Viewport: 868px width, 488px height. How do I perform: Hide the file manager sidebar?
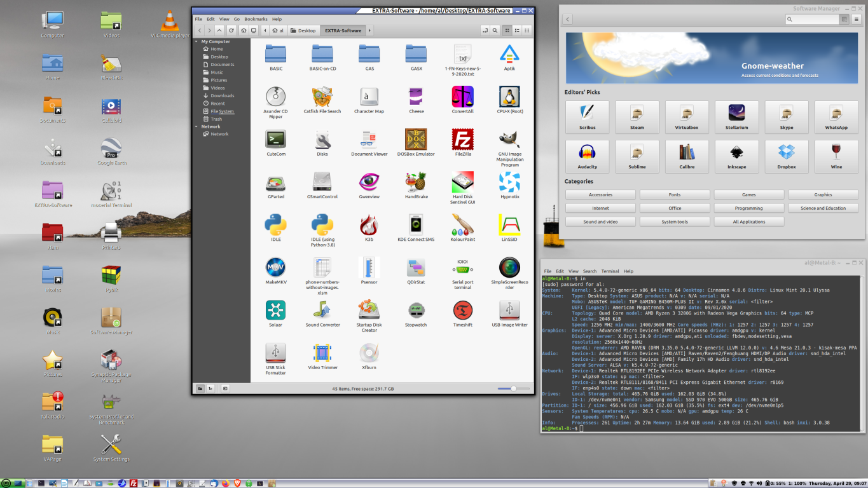[x=224, y=388]
